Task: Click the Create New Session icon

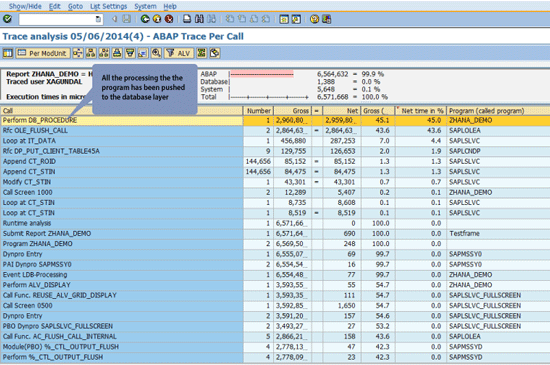Action: [x=284, y=19]
